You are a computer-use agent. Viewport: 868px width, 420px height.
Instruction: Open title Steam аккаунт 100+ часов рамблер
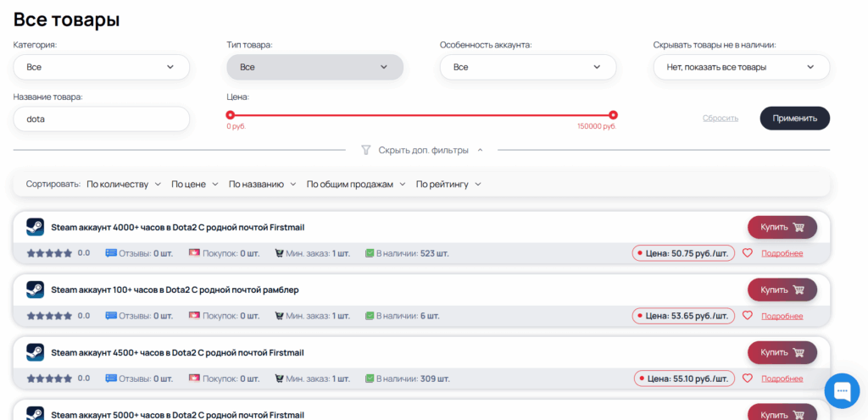(x=175, y=290)
